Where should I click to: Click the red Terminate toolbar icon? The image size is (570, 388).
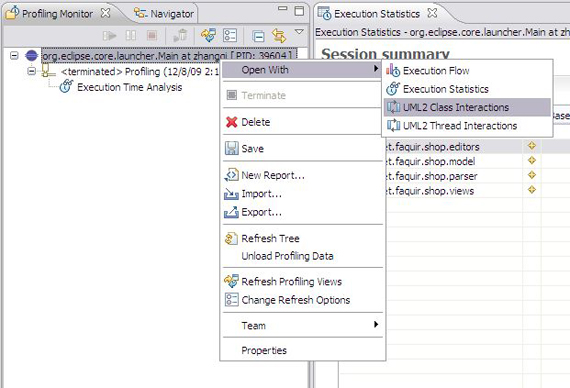click(x=152, y=35)
